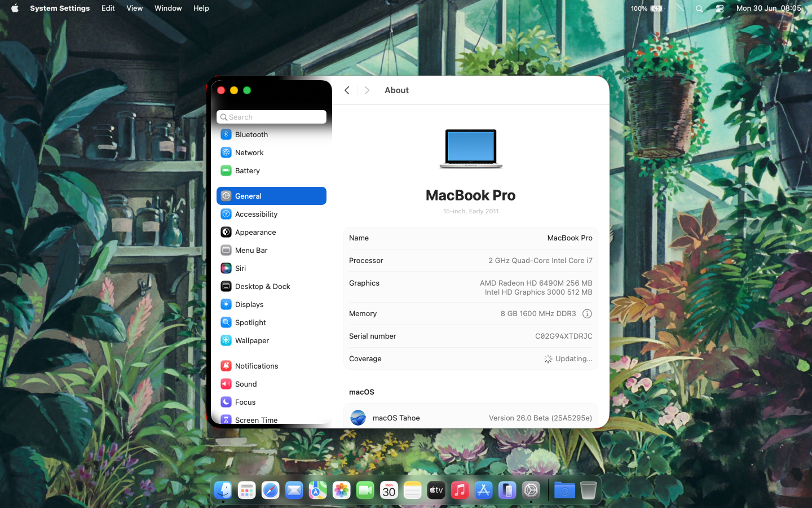Click the Memory info button

(x=587, y=314)
